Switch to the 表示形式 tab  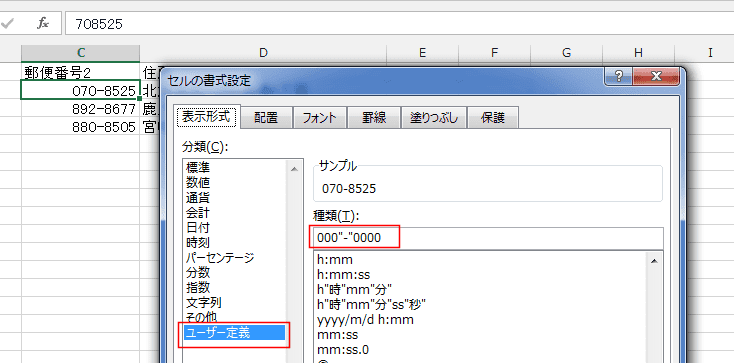[206, 117]
